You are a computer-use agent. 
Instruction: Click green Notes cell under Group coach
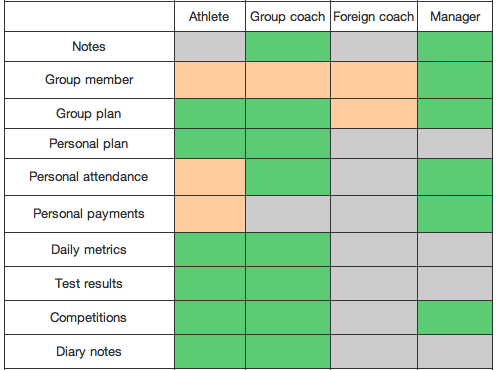pyautogui.click(x=288, y=47)
